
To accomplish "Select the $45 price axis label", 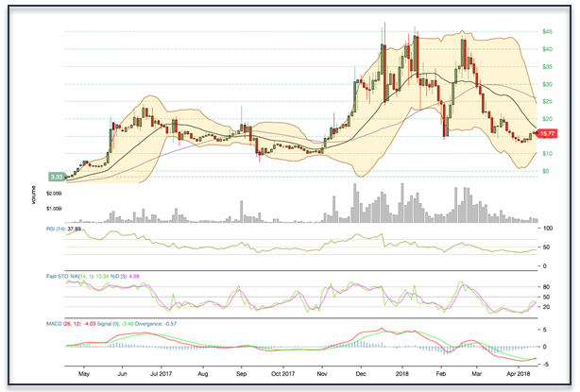I will point(548,32).
